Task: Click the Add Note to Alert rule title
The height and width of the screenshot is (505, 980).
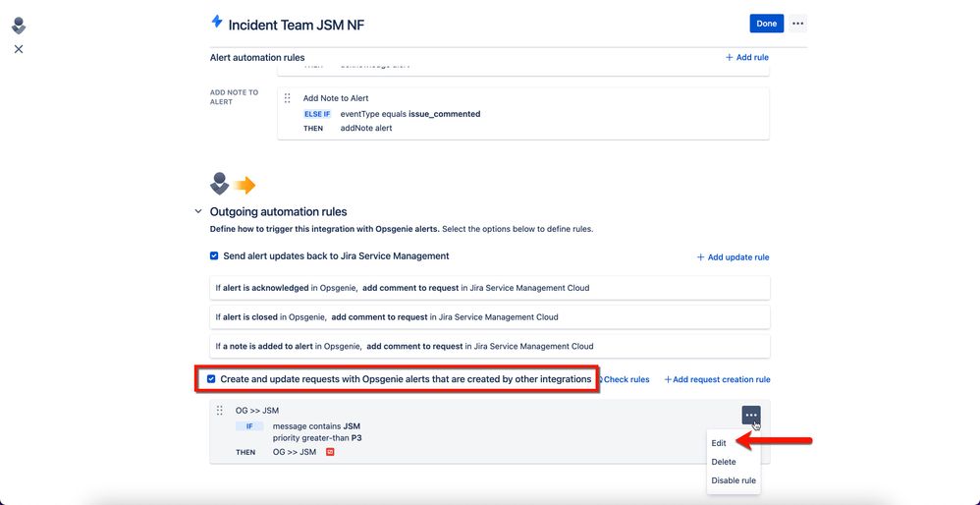Action: pos(336,98)
